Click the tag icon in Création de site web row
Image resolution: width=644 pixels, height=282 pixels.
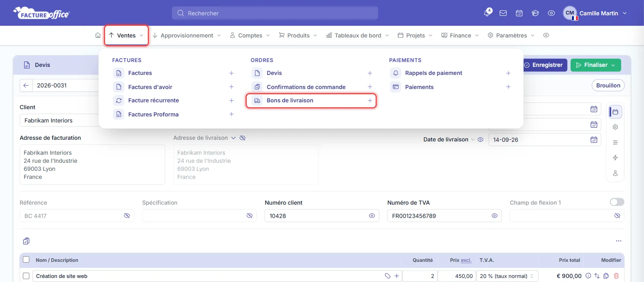pyautogui.click(x=388, y=276)
